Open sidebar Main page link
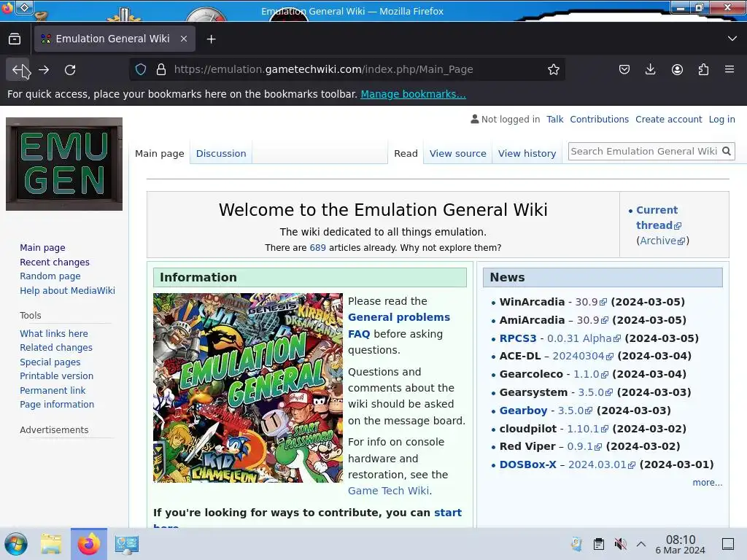Viewport: 747px width, 560px height. [42, 248]
